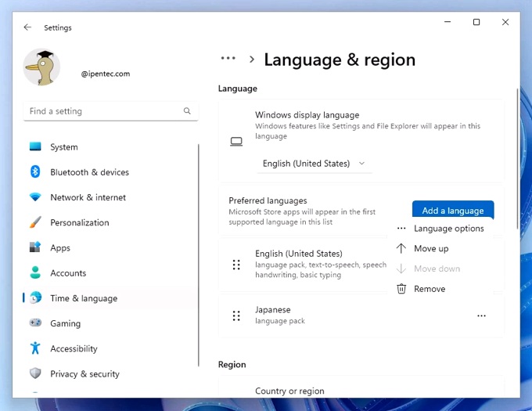Screen dimensions: 532x411
Task: Open the more options ellipsis for Japanese
Action: coord(481,315)
